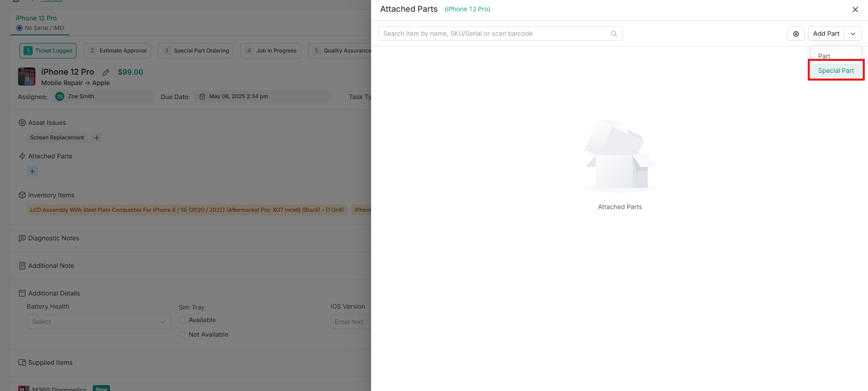
Task: Click the LCD Assembly With Steel Plate item
Action: 187,210
